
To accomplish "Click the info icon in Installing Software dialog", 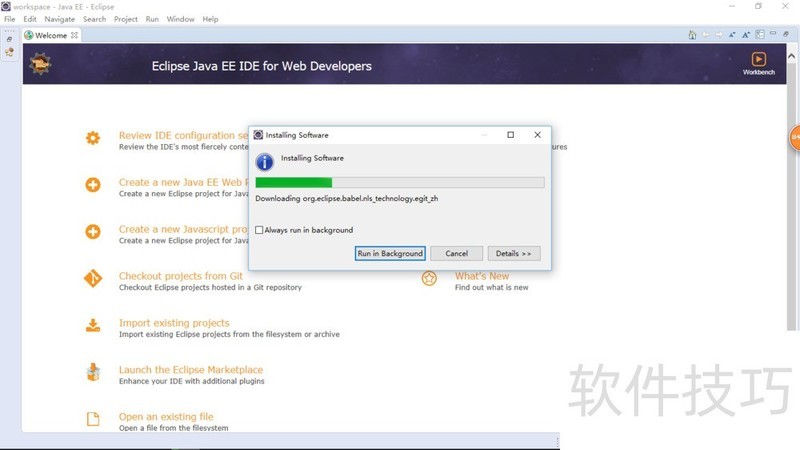I will pyautogui.click(x=264, y=162).
